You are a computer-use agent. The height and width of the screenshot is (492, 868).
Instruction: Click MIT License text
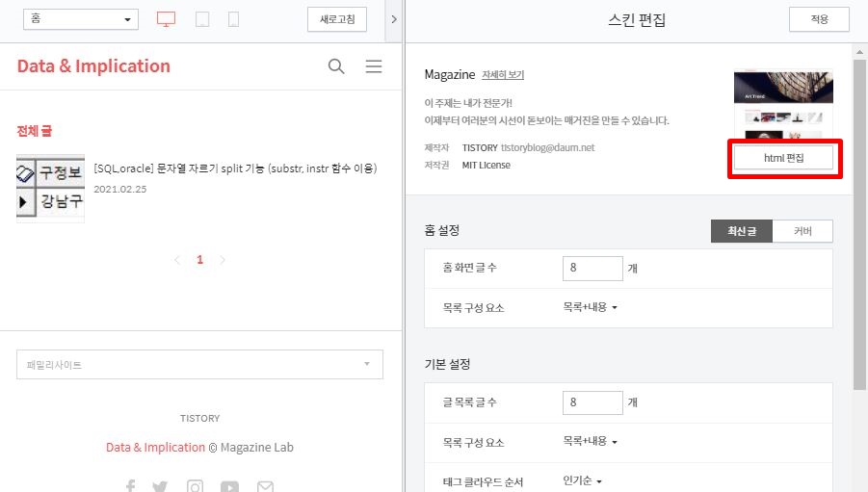[487, 165]
